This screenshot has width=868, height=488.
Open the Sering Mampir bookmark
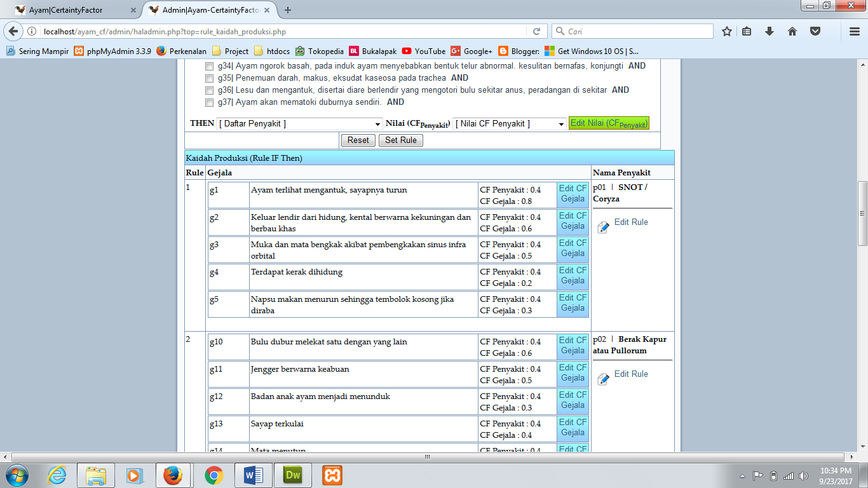point(37,51)
